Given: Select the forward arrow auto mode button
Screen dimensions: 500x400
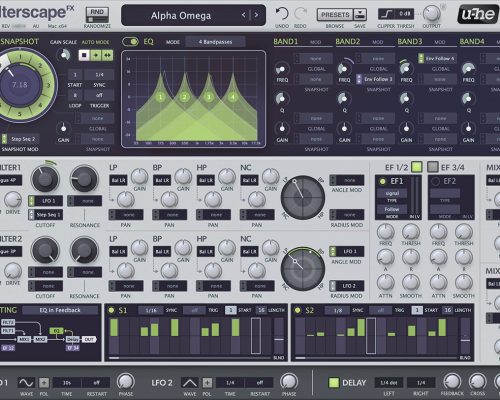Looking at the screenshot, I should pos(96,55).
